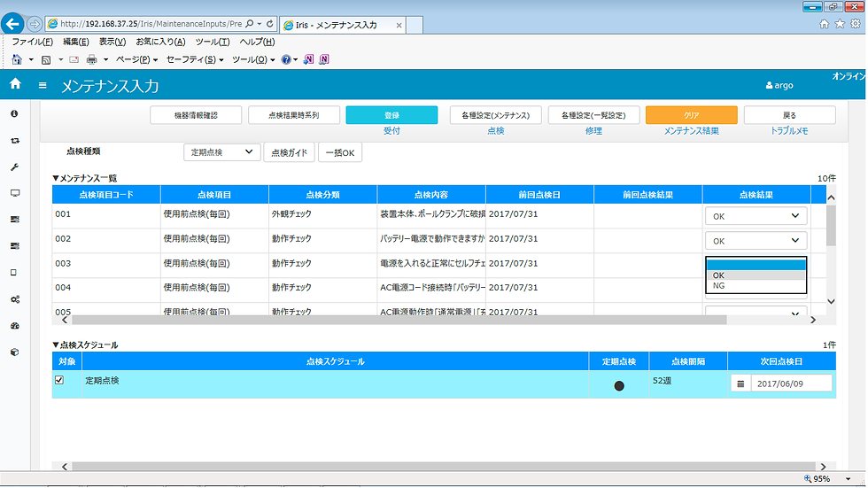868x488 pixels.
Task: Open the info circle icon in the sidebar
Action: pos(14,113)
